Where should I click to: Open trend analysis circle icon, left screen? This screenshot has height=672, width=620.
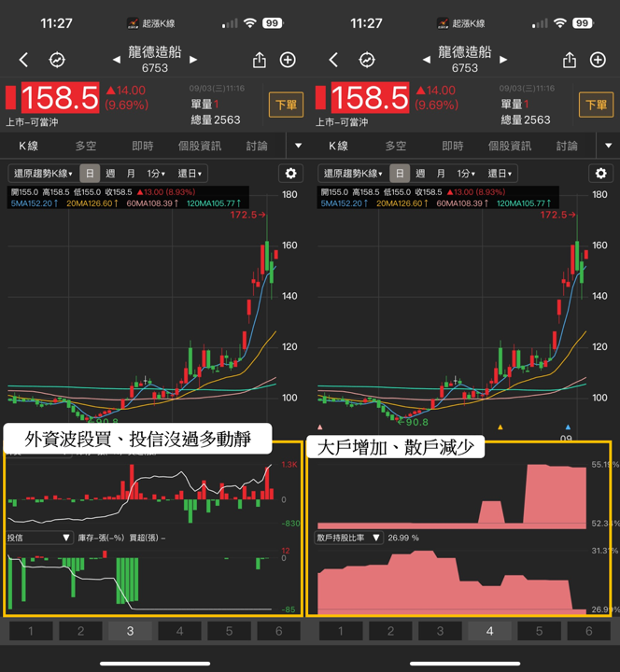tap(57, 60)
